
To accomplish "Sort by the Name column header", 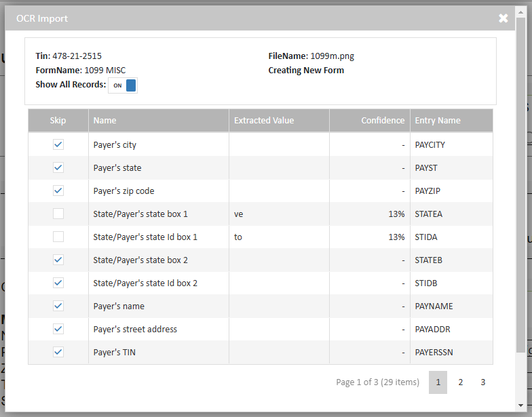I will (105, 121).
